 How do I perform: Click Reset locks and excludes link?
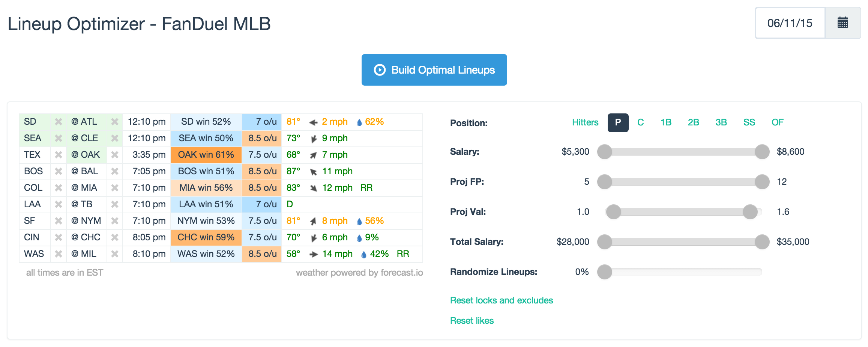coord(502,300)
